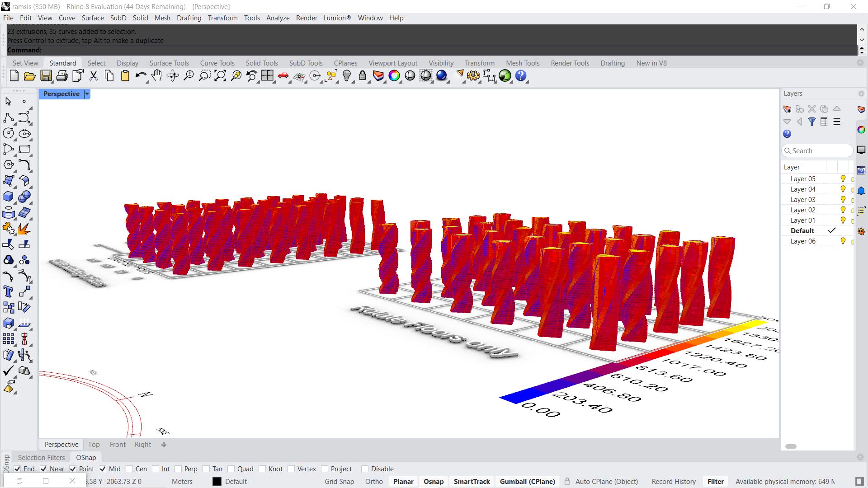Click the Explode tool icon

(x=24, y=229)
